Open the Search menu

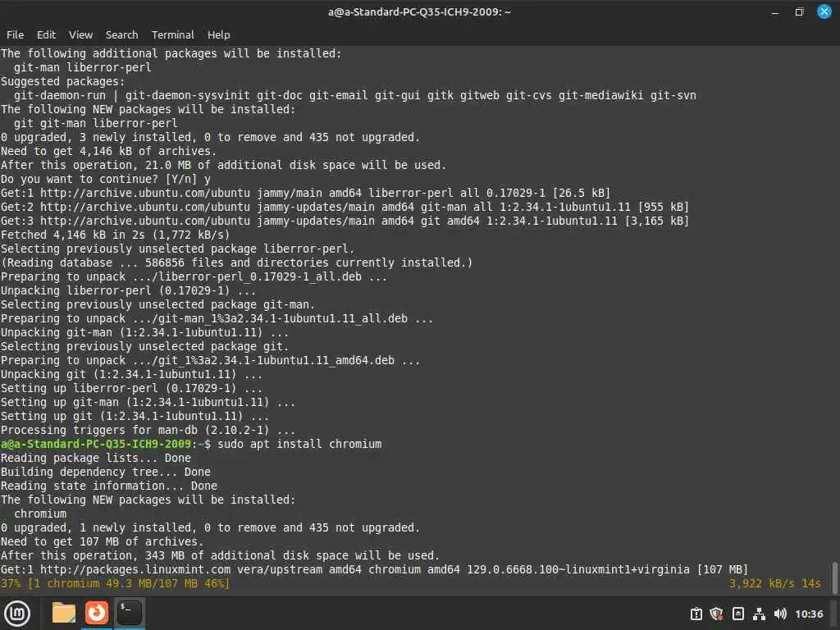[x=121, y=34]
